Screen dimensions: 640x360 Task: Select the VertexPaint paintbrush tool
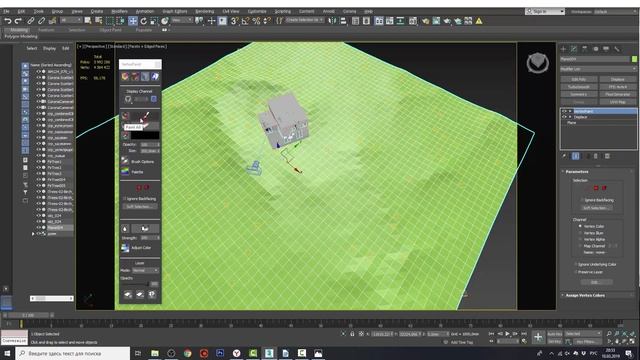click(x=144, y=116)
